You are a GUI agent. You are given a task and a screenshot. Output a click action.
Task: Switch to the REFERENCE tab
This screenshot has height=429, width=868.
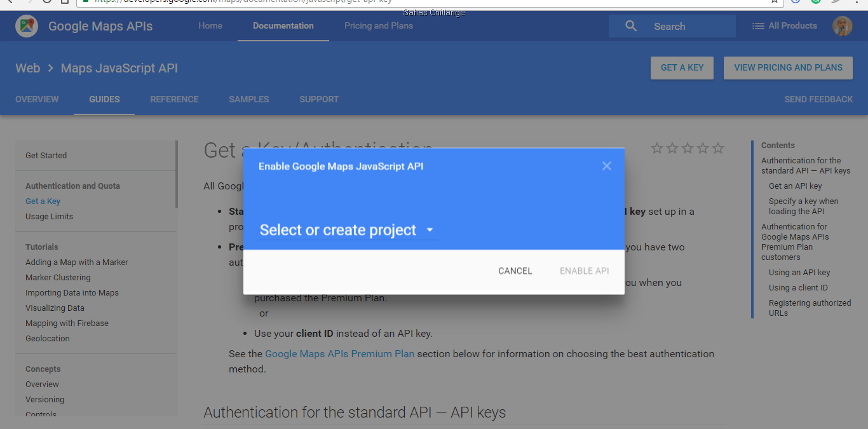[174, 100]
